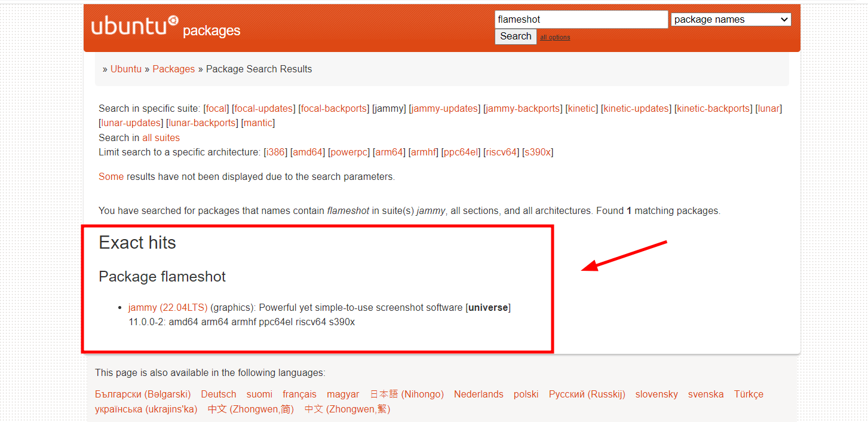
Task: Search in the kinetic suite
Action: pos(582,108)
